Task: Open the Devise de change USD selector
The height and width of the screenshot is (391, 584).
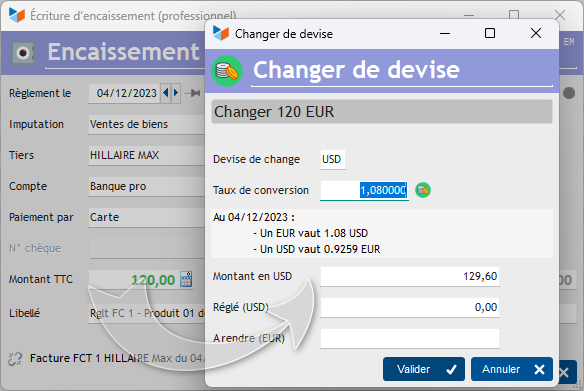Action: click(333, 160)
